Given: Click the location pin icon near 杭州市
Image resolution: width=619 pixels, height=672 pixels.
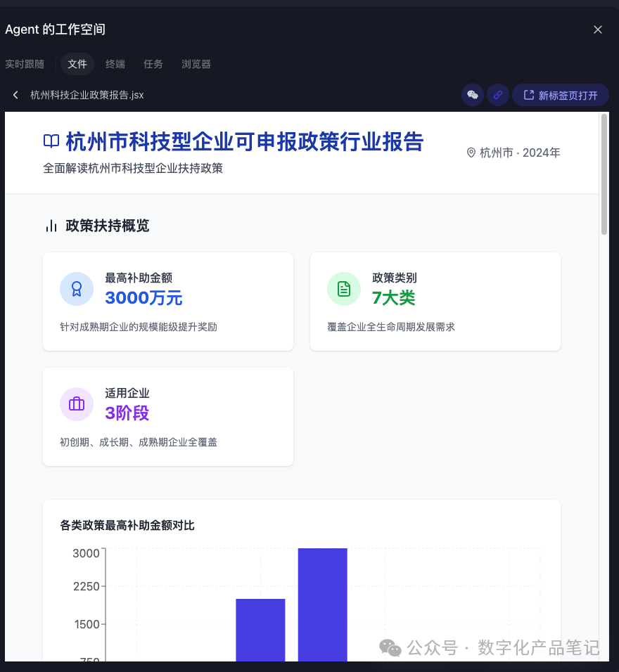Looking at the screenshot, I should pyautogui.click(x=471, y=153).
